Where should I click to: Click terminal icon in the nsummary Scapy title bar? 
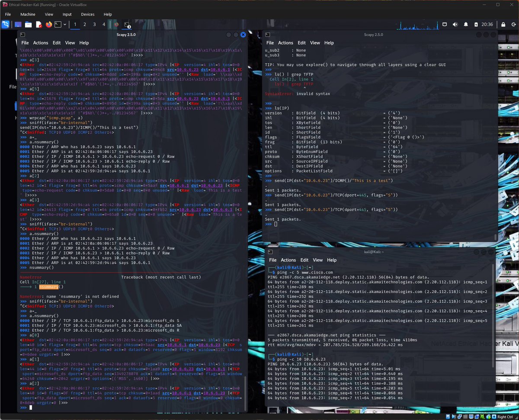(22, 34)
